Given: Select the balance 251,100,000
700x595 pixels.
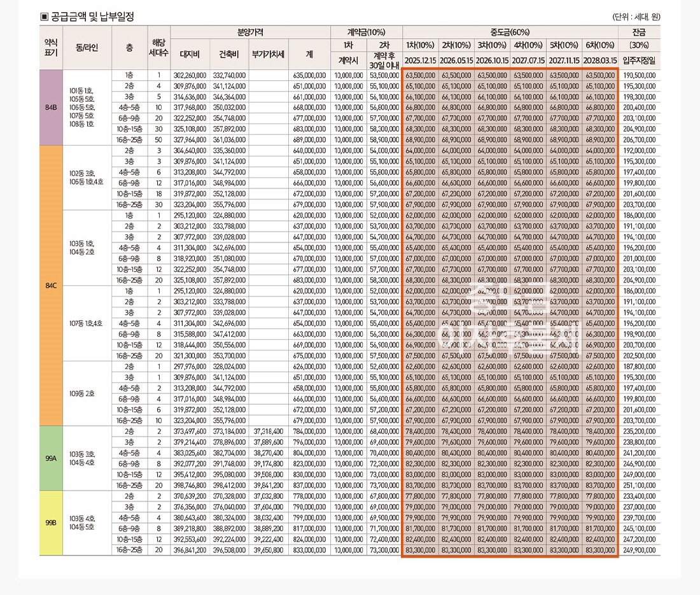Looking at the screenshot, I should click(x=640, y=485).
